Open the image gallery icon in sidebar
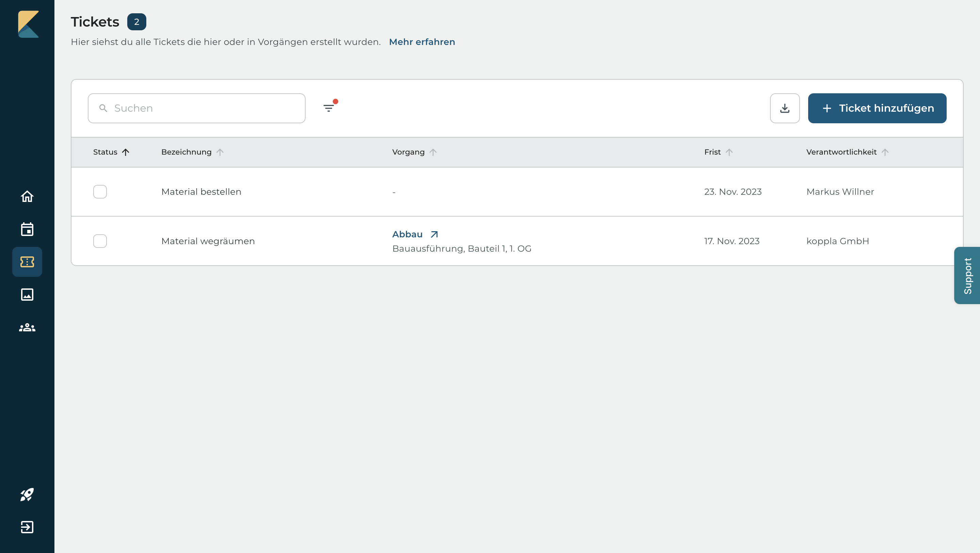Screen dimensions: 980x553 pos(27,295)
